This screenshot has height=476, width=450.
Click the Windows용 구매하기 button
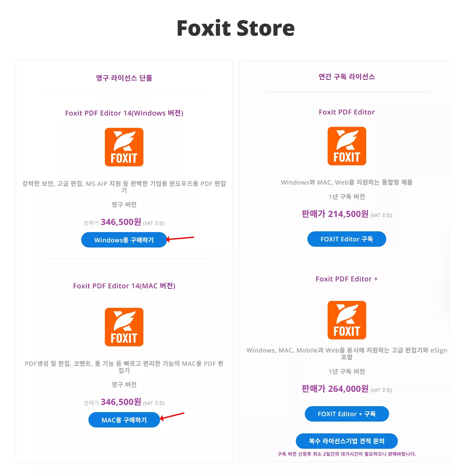(124, 240)
